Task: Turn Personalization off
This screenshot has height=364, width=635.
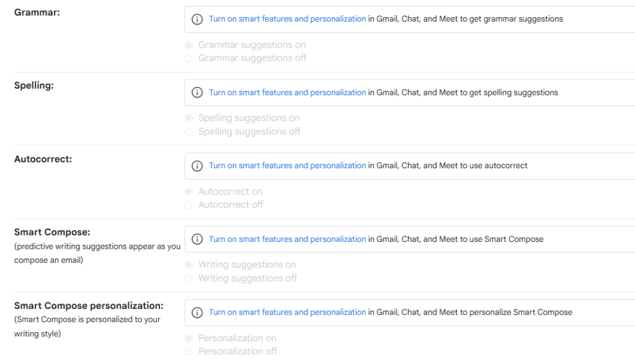Action: click(x=189, y=352)
